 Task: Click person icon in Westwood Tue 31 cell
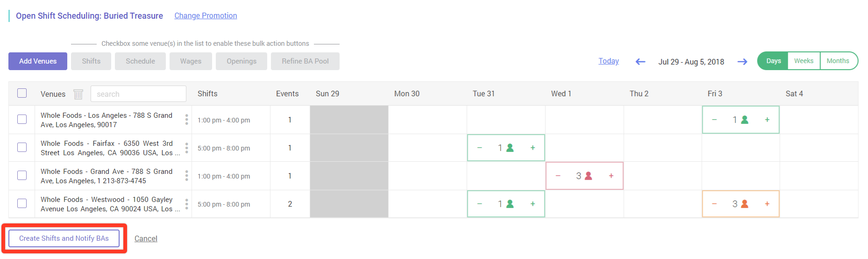pyautogui.click(x=510, y=204)
